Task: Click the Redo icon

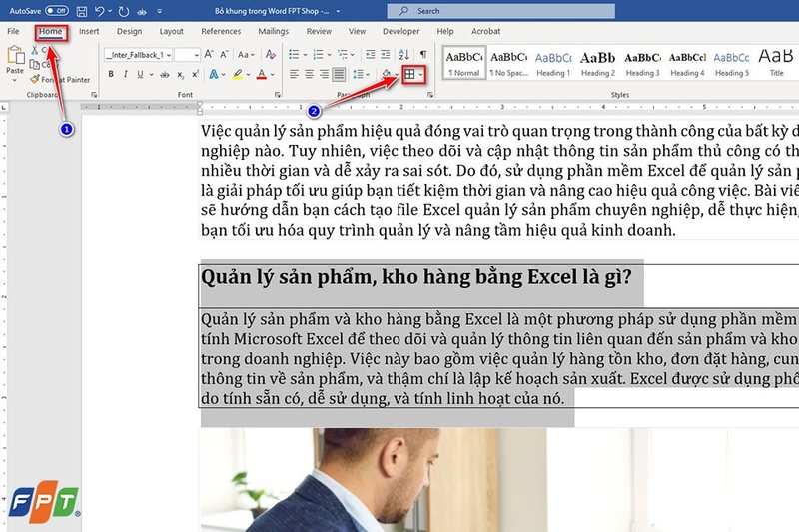Action: [123, 11]
